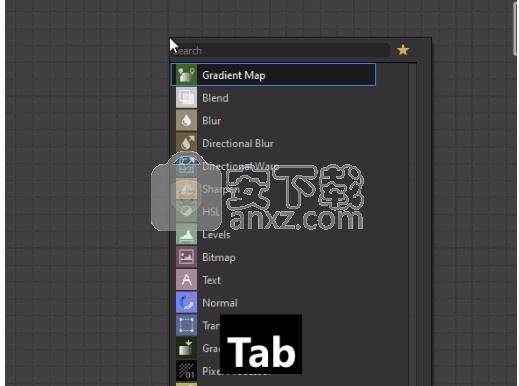Click the Pixel Processor node icon
Viewport: 519px width, 386px height.
(186, 371)
